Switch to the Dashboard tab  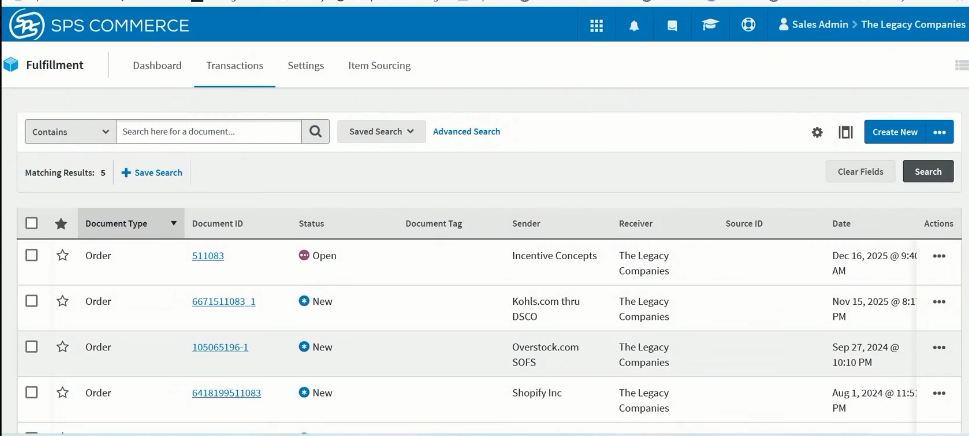pos(157,65)
